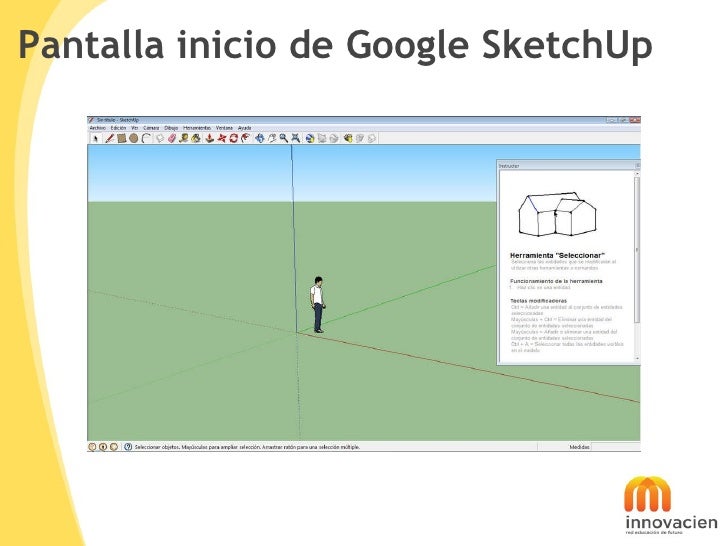
Task: Choose the Circle tool
Action: pyautogui.click(x=134, y=138)
